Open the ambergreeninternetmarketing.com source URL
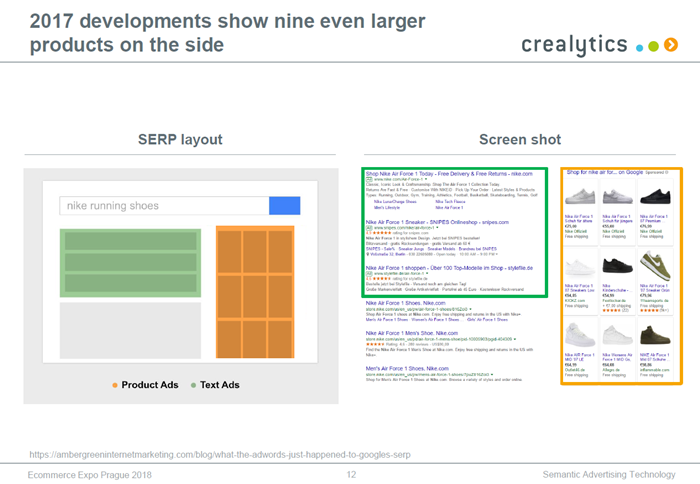The image size is (700, 484). tap(220, 455)
